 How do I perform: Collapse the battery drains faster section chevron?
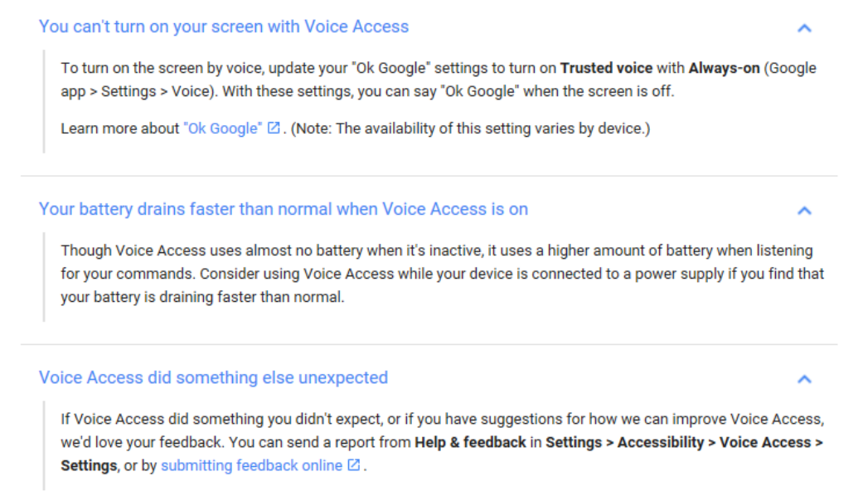tap(804, 211)
